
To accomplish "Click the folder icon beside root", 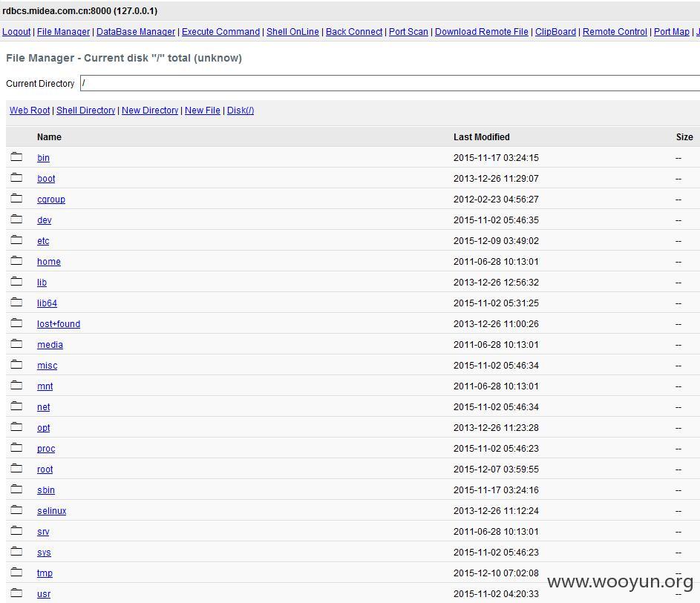I will click(16, 468).
